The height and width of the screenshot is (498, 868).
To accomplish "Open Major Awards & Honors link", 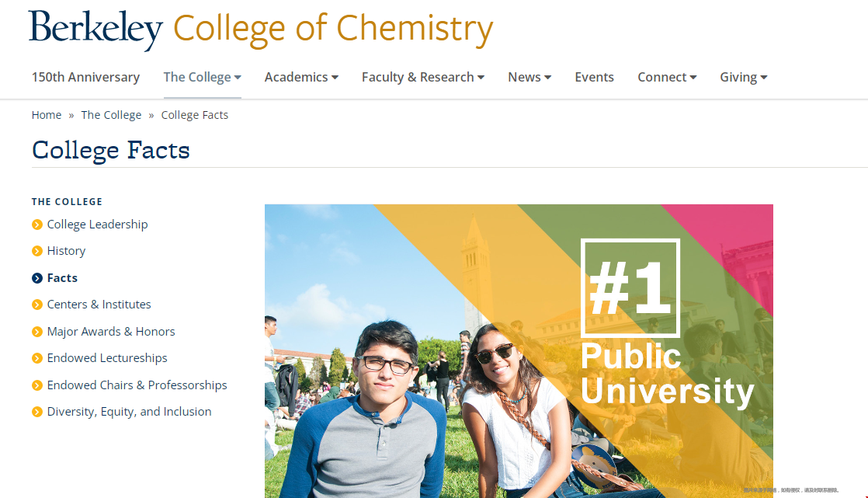I will pyautogui.click(x=111, y=331).
